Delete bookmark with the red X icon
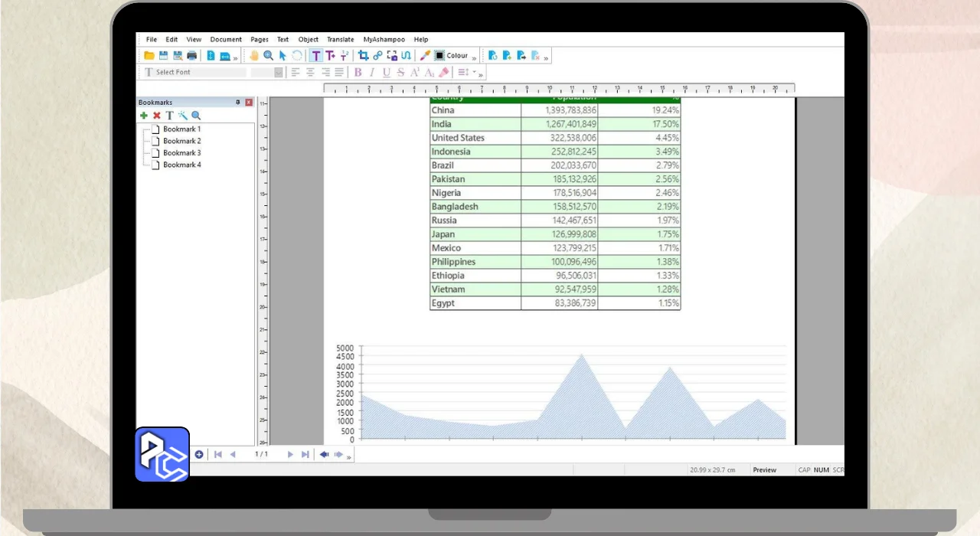The width and height of the screenshot is (980, 536). point(157,116)
